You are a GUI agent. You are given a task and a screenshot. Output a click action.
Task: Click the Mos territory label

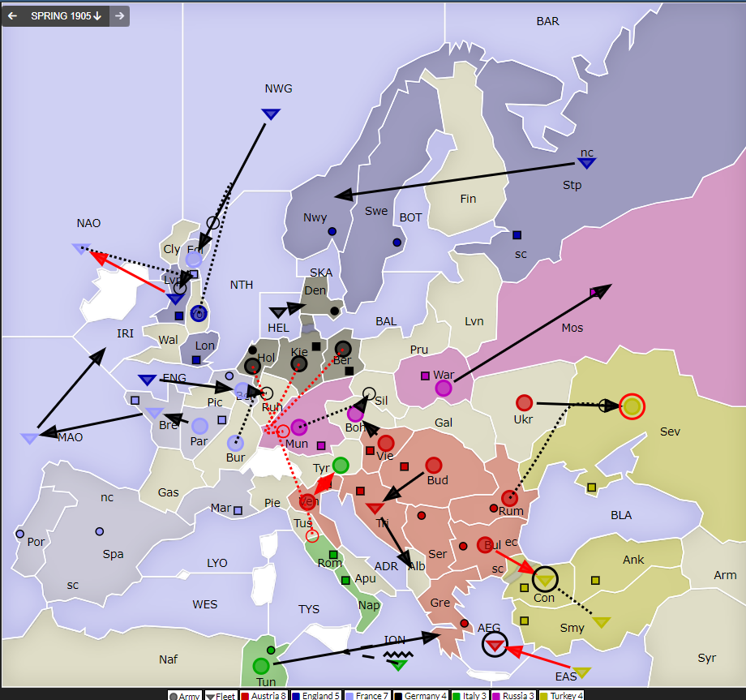[572, 328]
